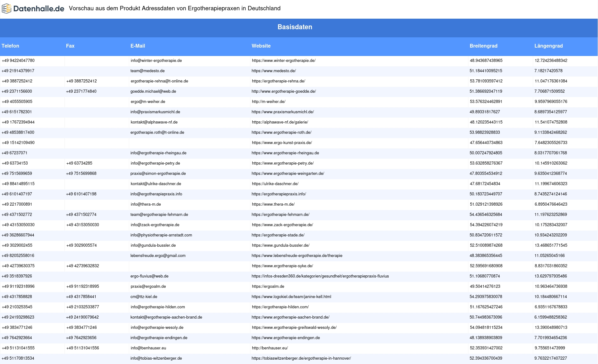
Task: Click phone number +49 17672394944
Action: [18, 122]
